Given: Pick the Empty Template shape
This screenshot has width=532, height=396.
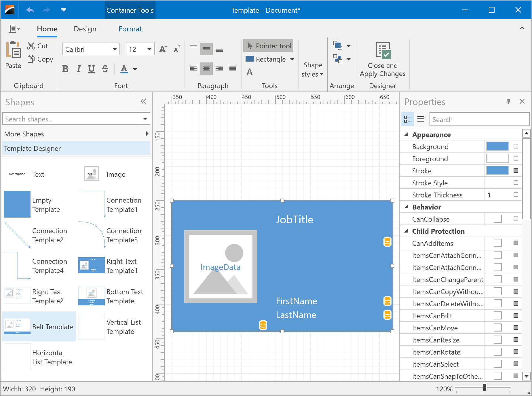Looking at the screenshot, I should [x=39, y=204].
